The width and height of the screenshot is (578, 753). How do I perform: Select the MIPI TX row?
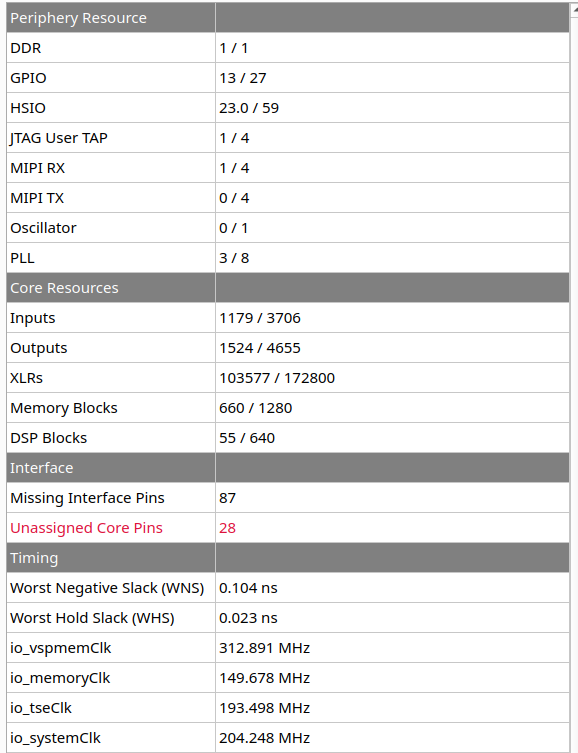click(288, 198)
